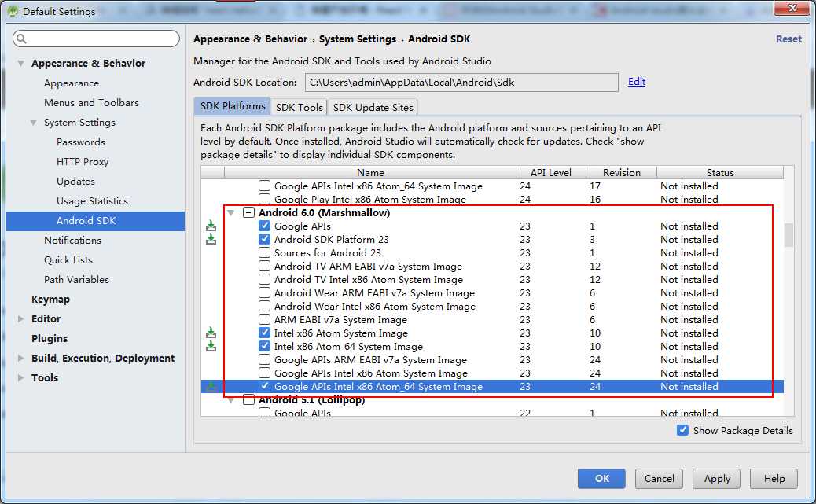The height and width of the screenshot is (504, 816).
Task: Click the OK button
Action: coord(601,479)
